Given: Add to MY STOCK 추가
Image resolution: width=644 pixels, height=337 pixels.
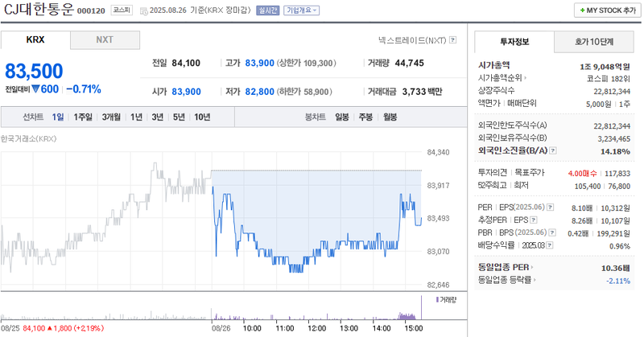Looking at the screenshot, I should [608, 10].
